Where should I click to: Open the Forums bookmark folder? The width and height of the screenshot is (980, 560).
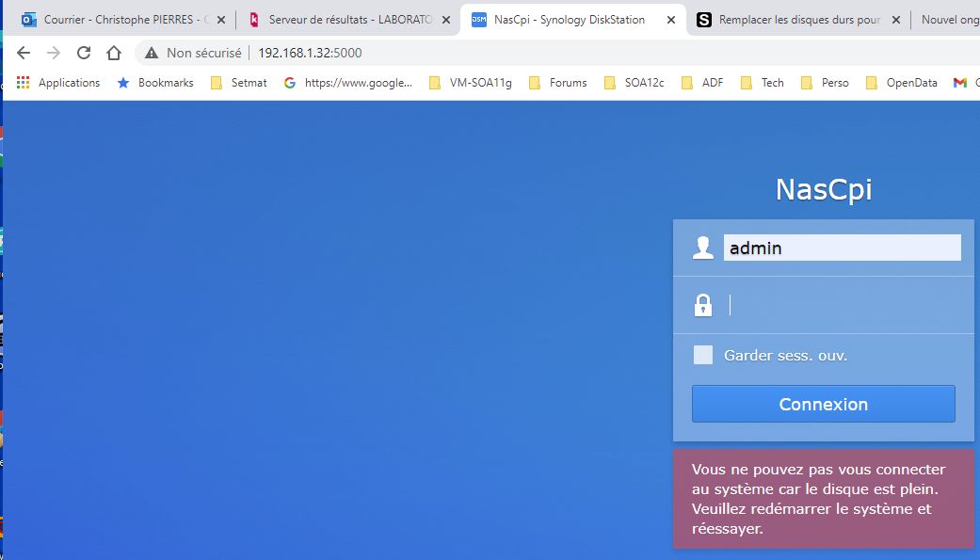tap(557, 83)
